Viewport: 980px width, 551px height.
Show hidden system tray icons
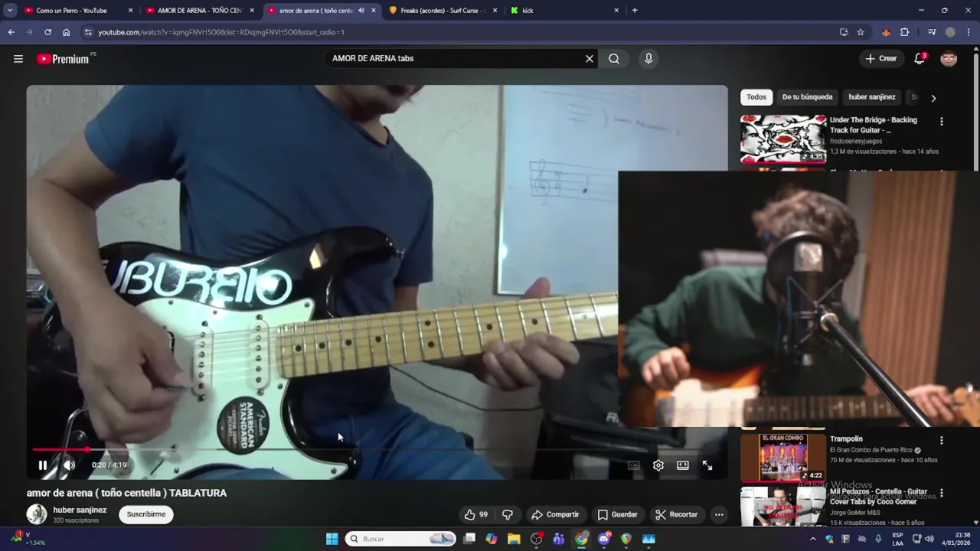[x=812, y=539]
